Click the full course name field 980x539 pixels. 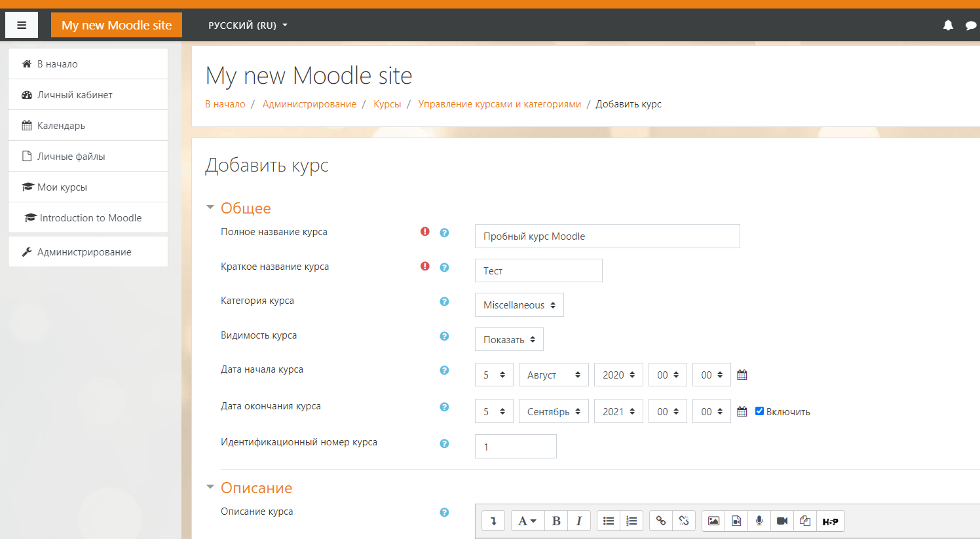607,236
